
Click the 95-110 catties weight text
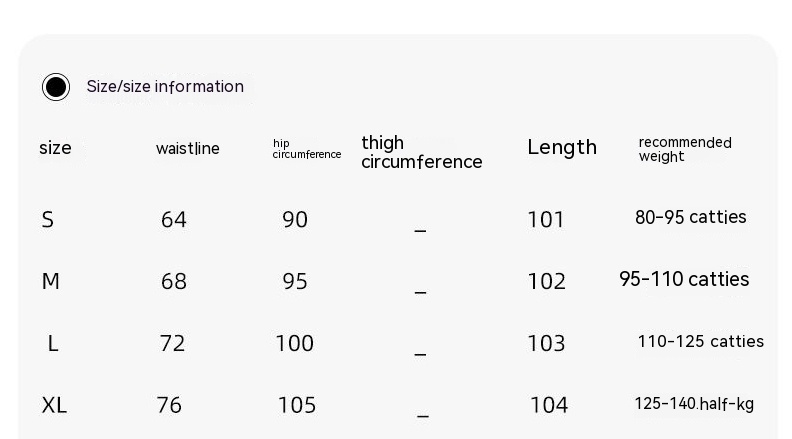tap(684, 279)
